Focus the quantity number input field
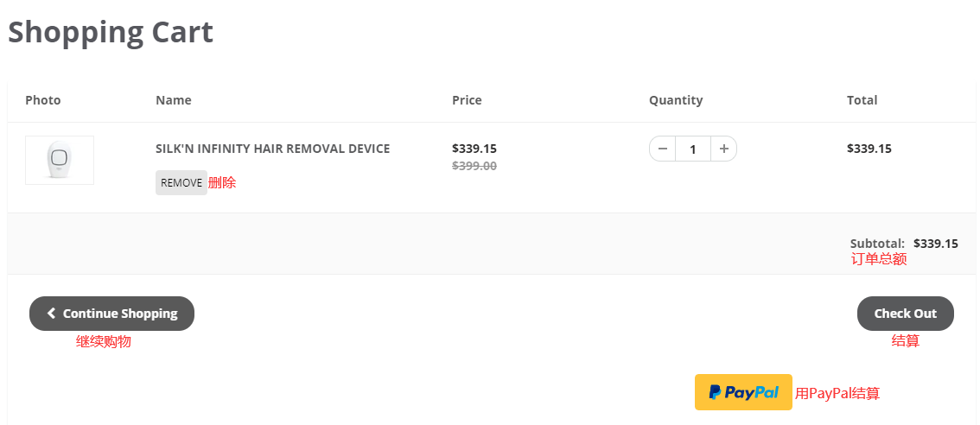This screenshot has width=980, height=425. [693, 149]
